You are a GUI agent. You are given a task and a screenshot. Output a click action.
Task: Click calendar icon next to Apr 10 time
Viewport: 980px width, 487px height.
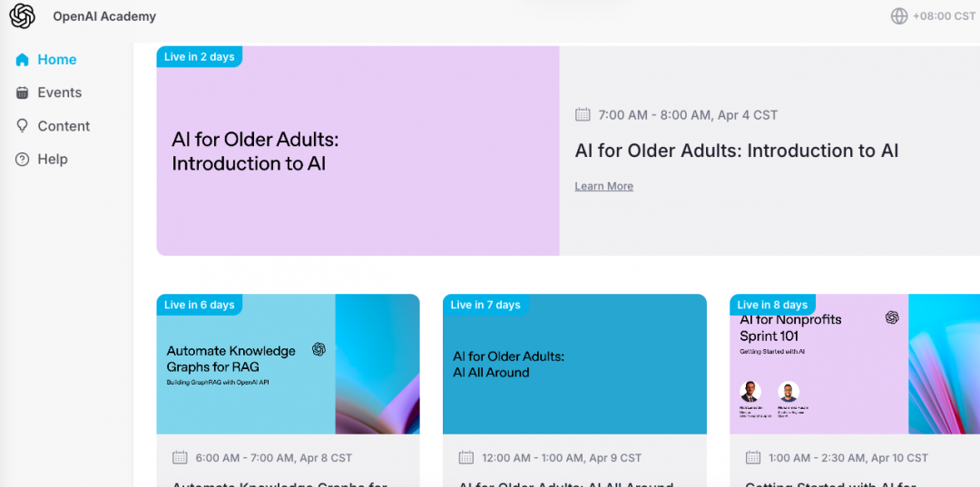(x=753, y=458)
